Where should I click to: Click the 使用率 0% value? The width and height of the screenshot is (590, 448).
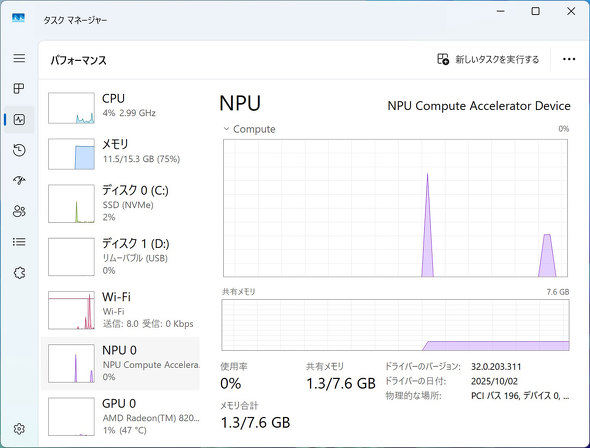pyautogui.click(x=231, y=384)
